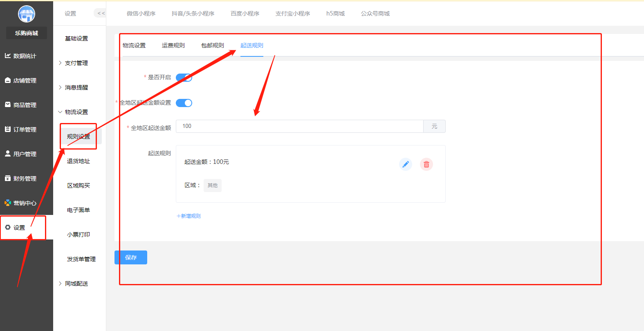Click the 其他 region tag
This screenshot has width=644, height=331.
213,186
